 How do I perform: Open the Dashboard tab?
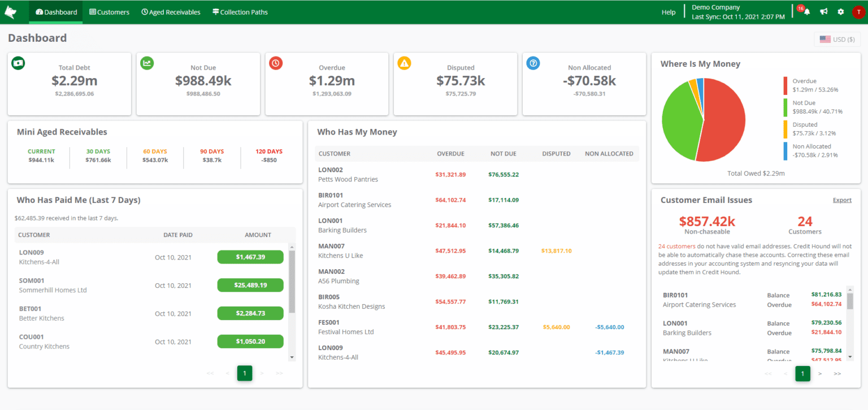[x=55, y=11]
